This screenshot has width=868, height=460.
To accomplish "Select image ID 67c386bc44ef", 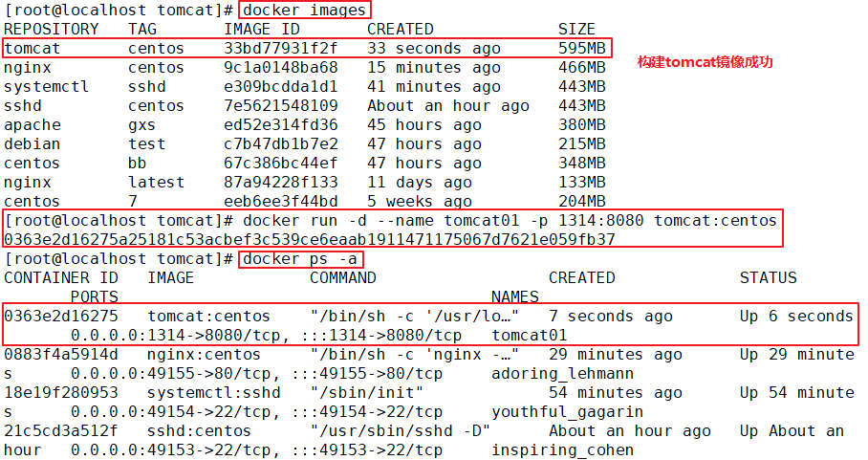I will [281, 164].
